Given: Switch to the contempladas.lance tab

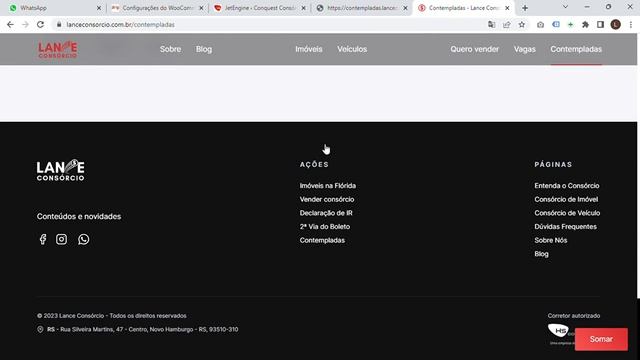Looking at the screenshot, I should point(362,8).
